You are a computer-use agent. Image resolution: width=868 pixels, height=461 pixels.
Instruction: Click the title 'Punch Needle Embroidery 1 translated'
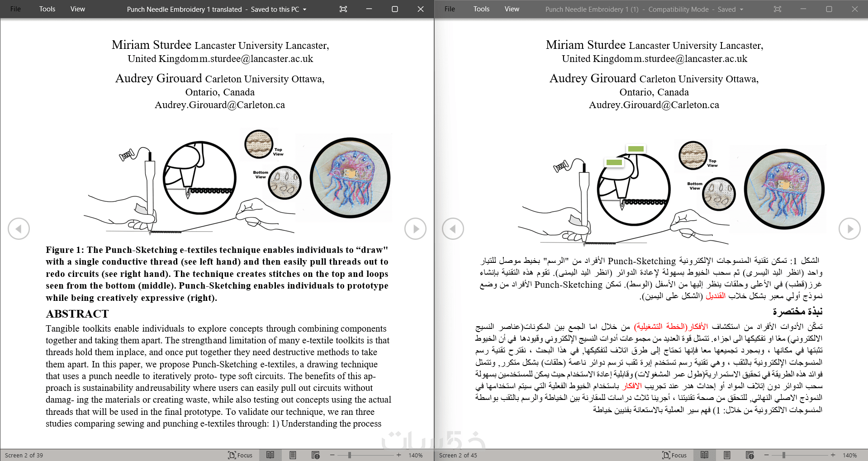185,10
